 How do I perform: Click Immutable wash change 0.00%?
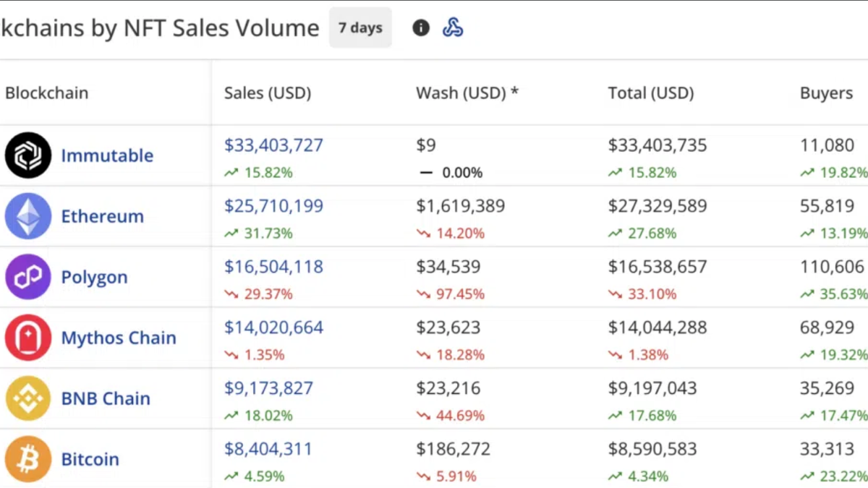tap(451, 173)
